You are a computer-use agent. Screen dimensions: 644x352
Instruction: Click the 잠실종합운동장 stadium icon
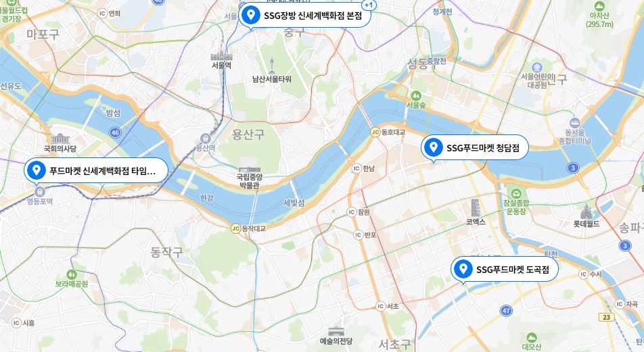516,193
